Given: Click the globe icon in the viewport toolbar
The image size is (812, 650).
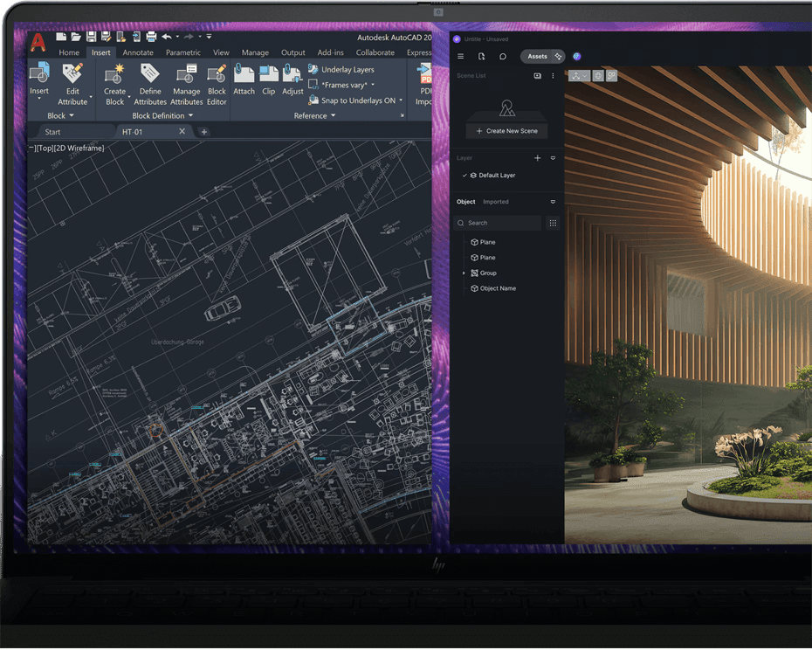Looking at the screenshot, I should (x=598, y=76).
